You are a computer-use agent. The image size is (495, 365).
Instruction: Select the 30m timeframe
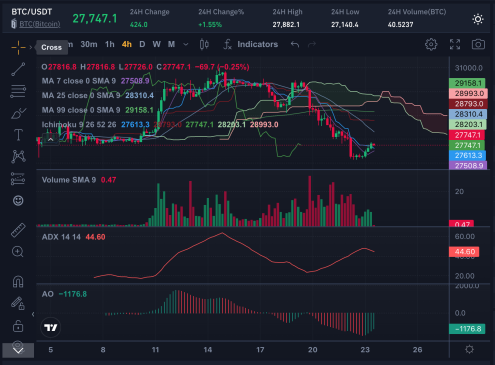[89, 44]
